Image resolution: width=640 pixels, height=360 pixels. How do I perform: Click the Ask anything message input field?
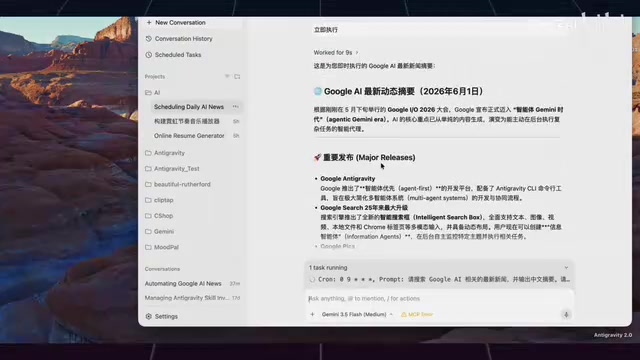440,299
